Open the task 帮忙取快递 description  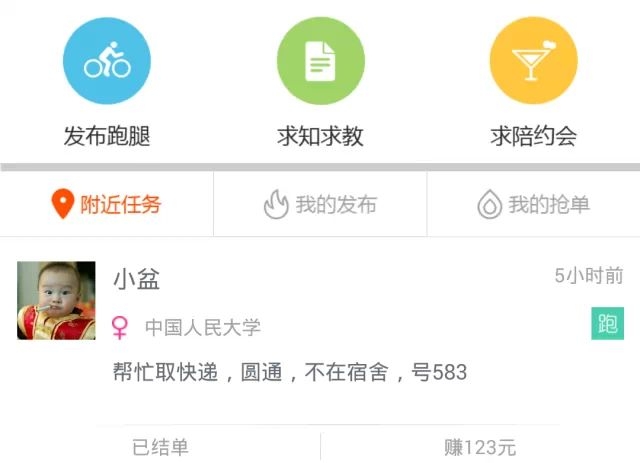click(290, 372)
